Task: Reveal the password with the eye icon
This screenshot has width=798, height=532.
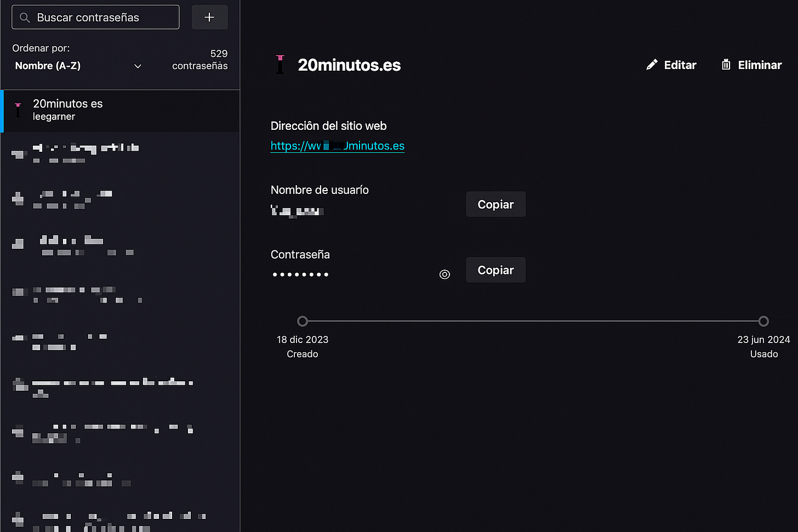Action: tap(444, 274)
